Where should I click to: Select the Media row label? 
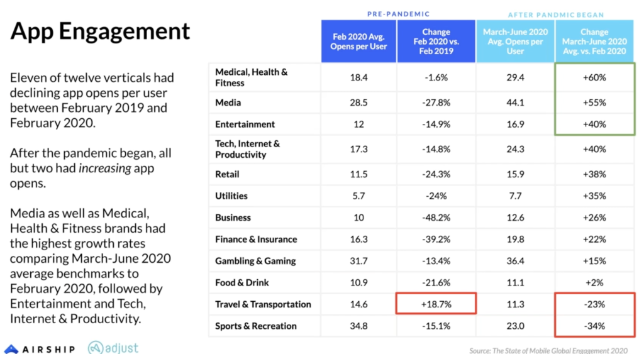click(x=228, y=102)
